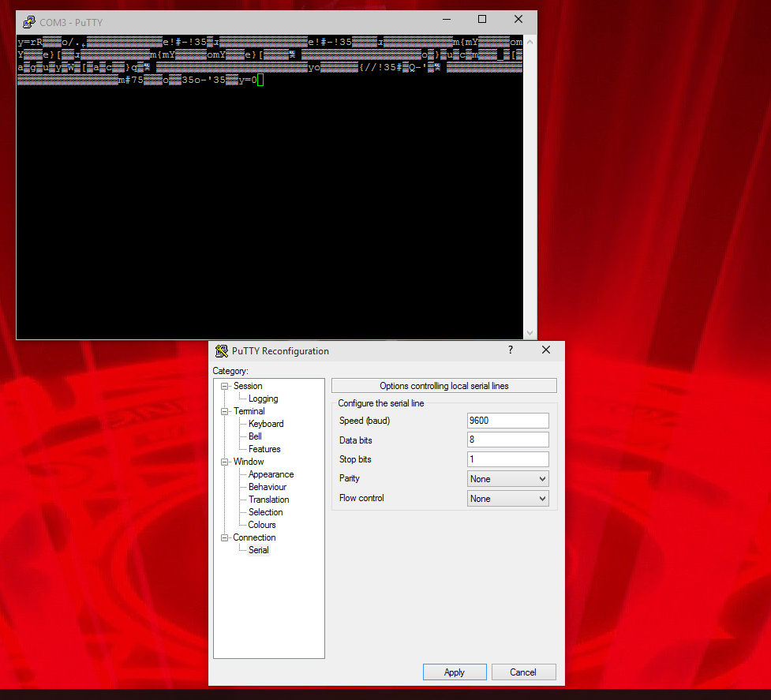The image size is (771, 700).
Task: Click the 'Options controlling local serial lines' header
Action: (444, 386)
